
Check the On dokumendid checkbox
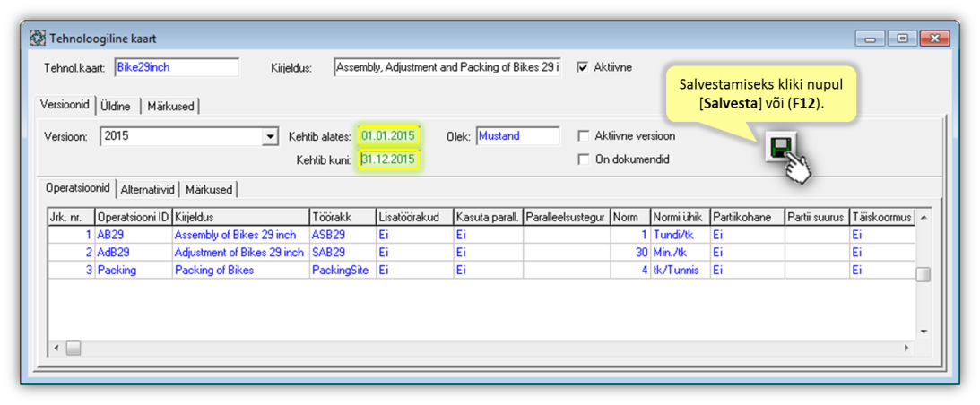[x=584, y=159]
